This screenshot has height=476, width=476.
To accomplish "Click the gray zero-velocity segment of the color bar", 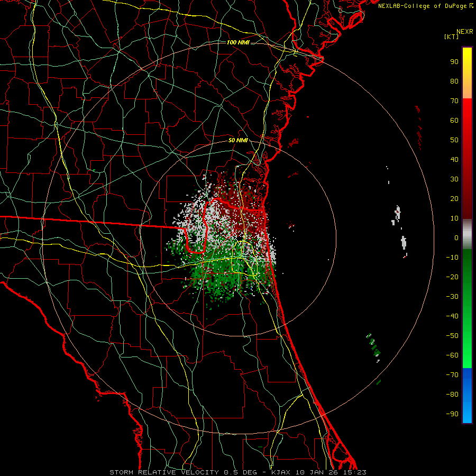I will pyautogui.click(x=467, y=234).
